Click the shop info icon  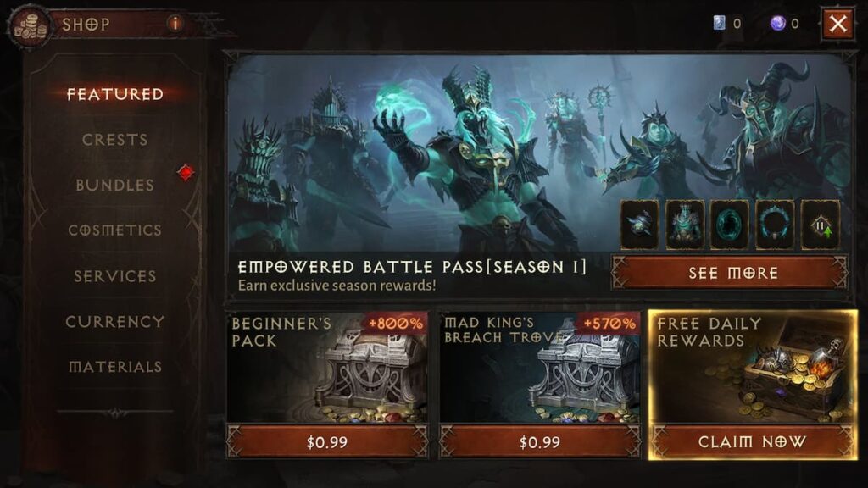(x=175, y=23)
